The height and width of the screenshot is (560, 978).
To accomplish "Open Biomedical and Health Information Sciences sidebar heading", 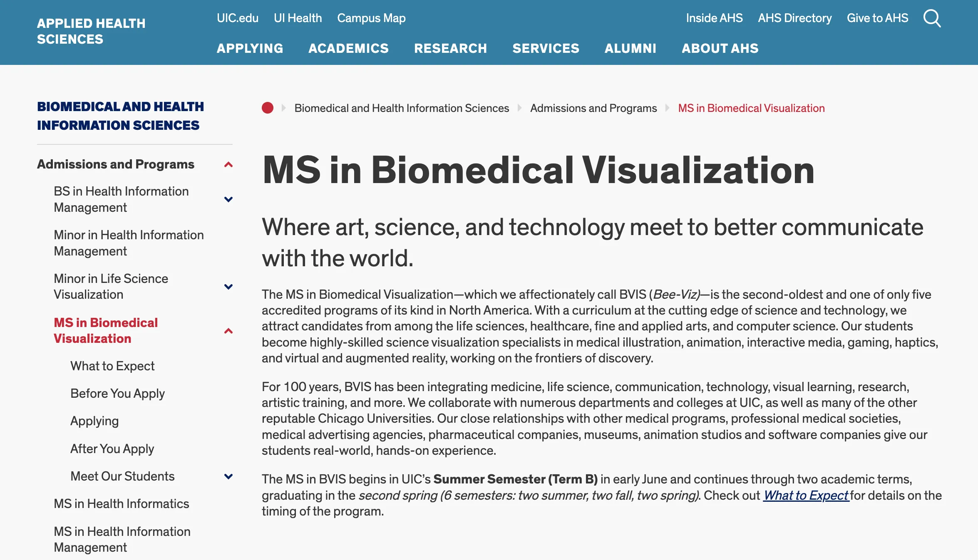I will tap(120, 116).
